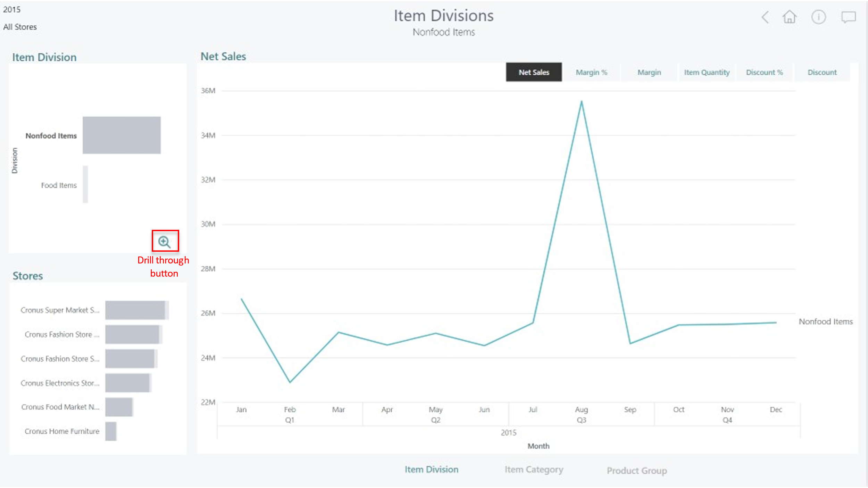Click the Cronus Super Market store bar
868x488 pixels.
[x=135, y=310]
